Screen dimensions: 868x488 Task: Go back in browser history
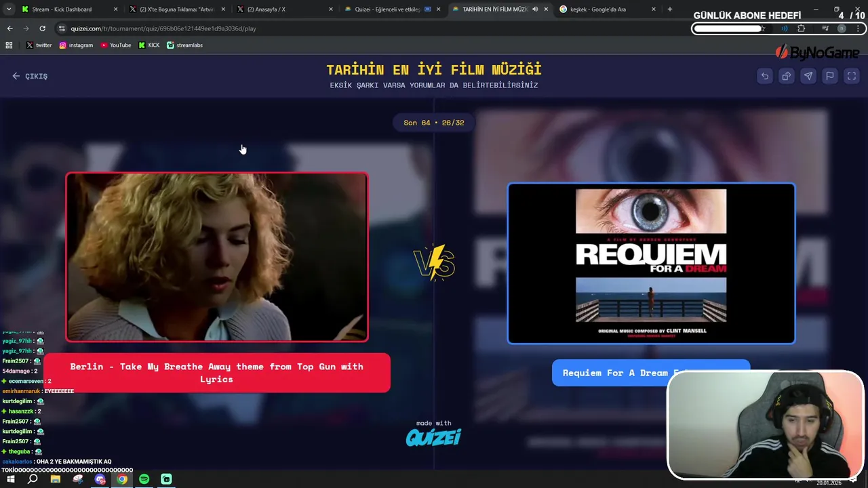[9, 28]
